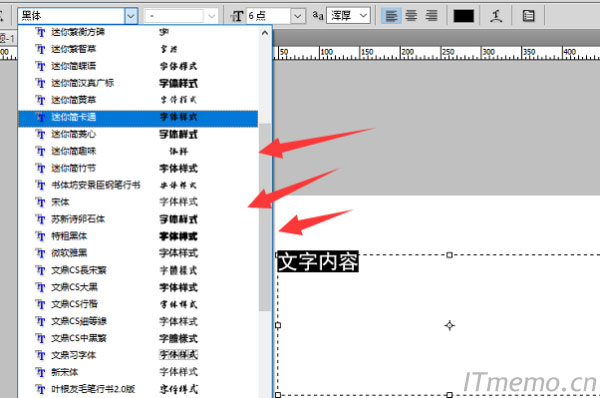This screenshot has height=398, width=600.
Task: Click the text box bottom-left handle
Action: click(278, 395)
